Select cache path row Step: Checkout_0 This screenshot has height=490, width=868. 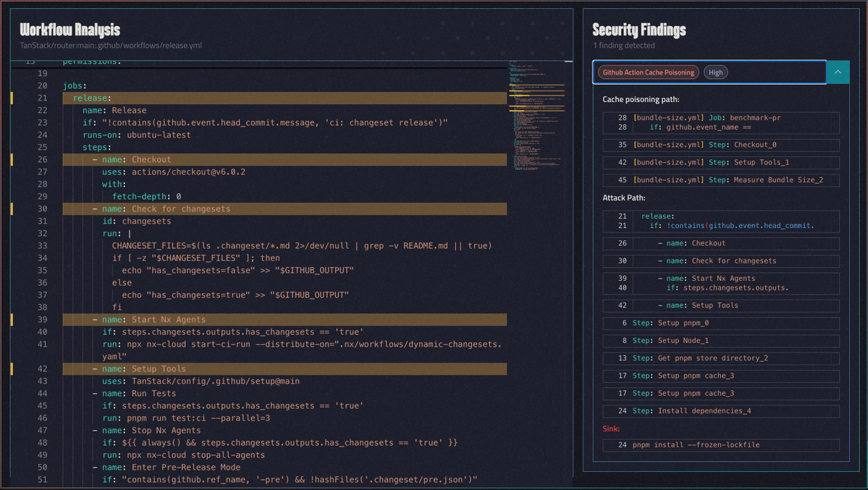(x=721, y=145)
